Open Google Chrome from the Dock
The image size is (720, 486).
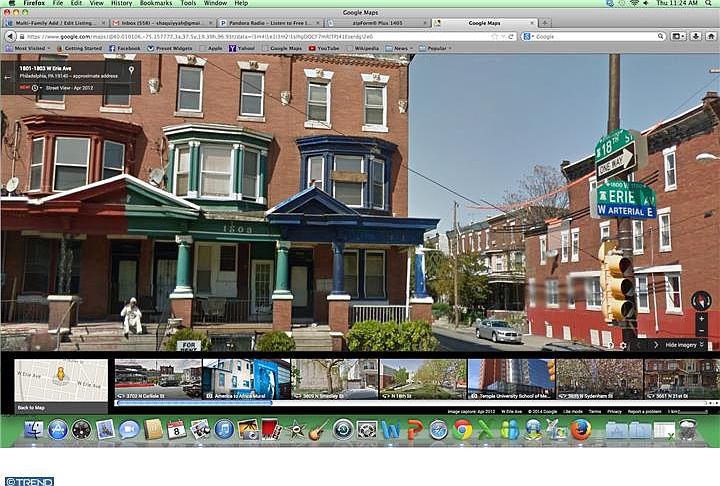pos(462,430)
